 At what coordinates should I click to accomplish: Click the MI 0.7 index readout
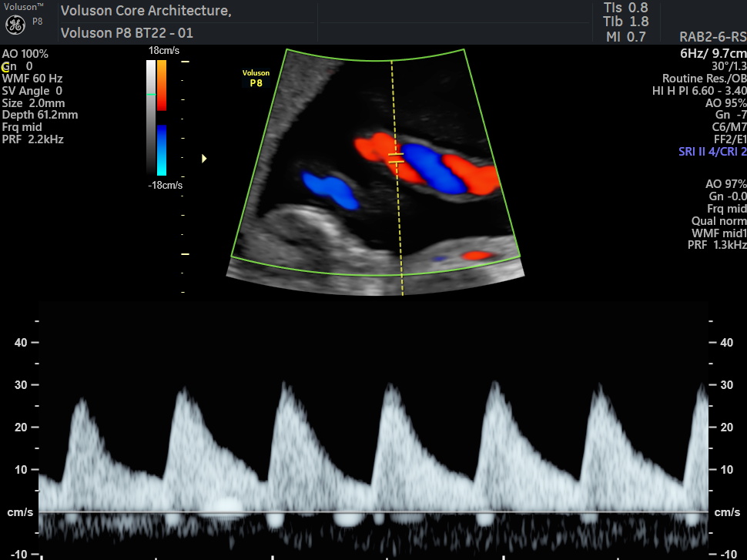click(625, 36)
